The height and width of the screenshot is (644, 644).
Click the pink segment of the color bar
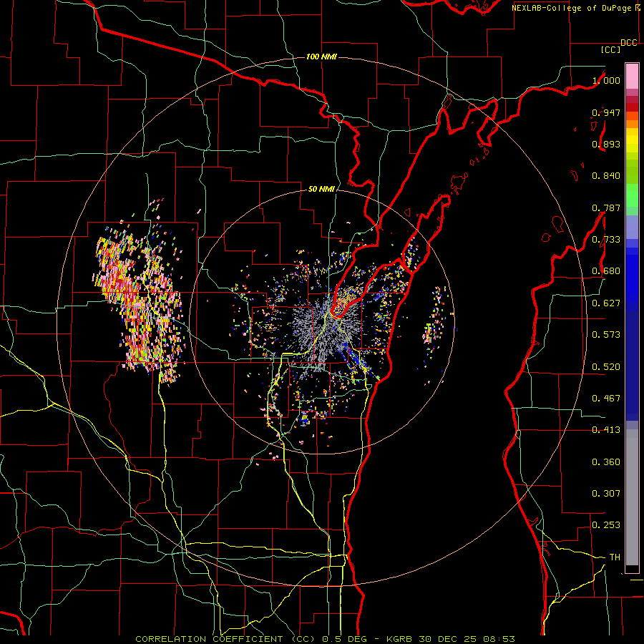[x=632, y=76]
